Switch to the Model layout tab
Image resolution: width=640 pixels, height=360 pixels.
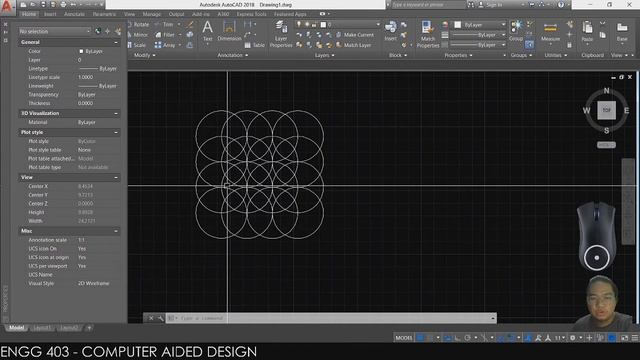(16, 328)
